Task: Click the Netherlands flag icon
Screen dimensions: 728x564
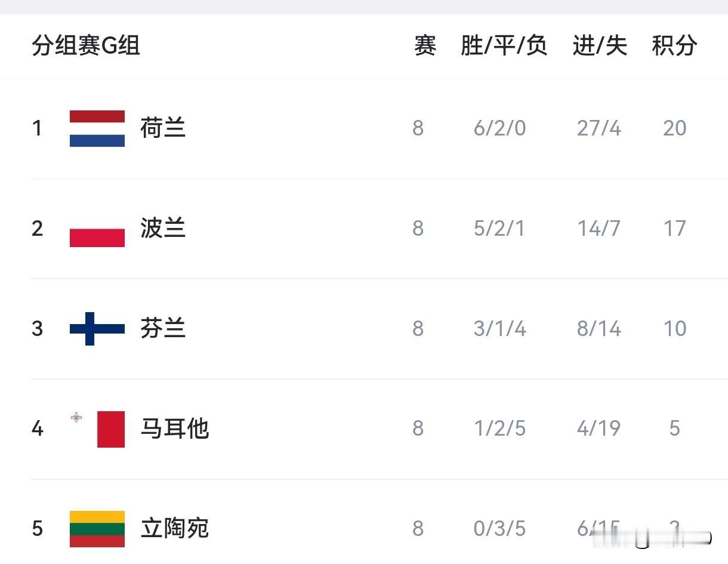Action: [x=97, y=128]
